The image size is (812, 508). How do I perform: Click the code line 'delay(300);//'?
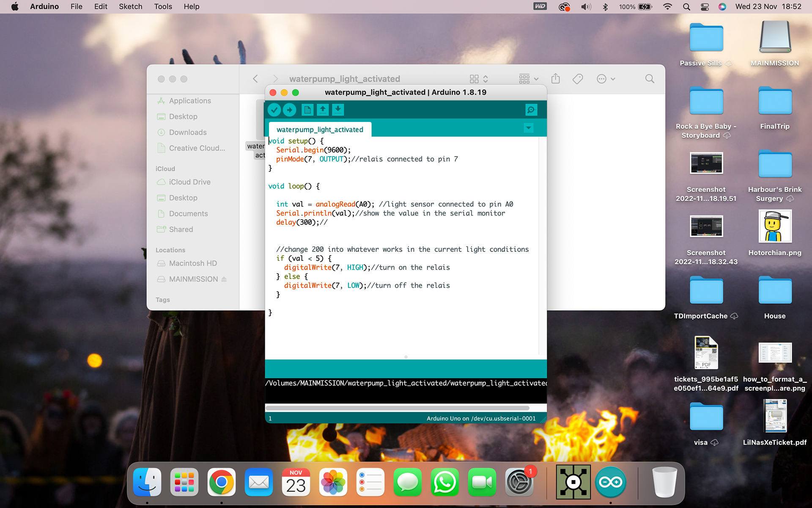pyautogui.click(x=302, y=222)
